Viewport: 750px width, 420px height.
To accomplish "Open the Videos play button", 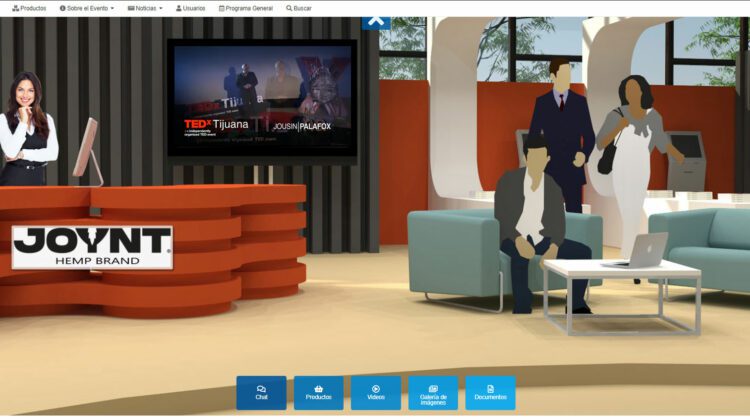I will [375, 393].
